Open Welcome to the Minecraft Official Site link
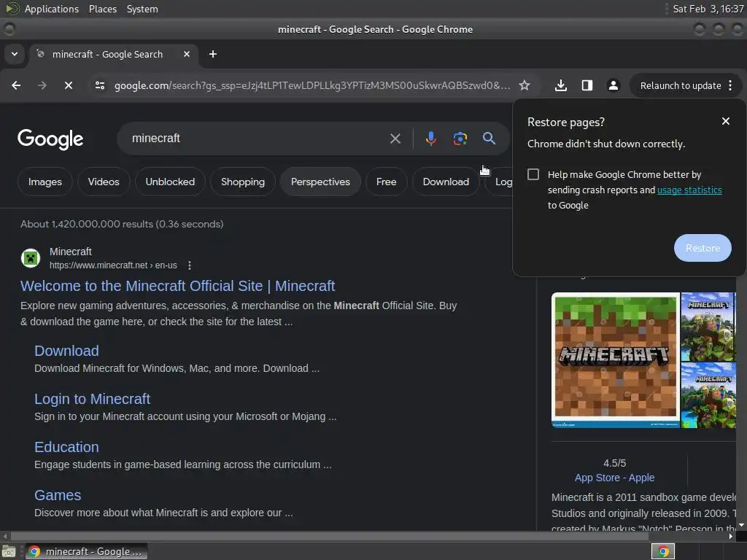Screen dimensions: 747x560 177,286
